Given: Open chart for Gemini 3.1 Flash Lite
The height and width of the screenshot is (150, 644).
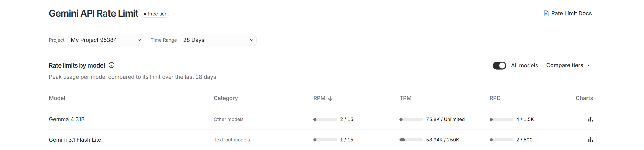Looking at the screenshot, I should (x=590, y=140).
